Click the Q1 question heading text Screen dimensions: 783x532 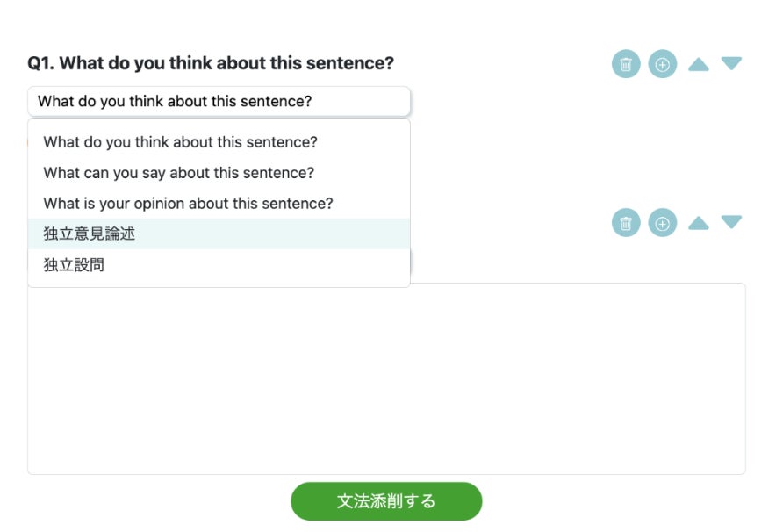point(211,63)
